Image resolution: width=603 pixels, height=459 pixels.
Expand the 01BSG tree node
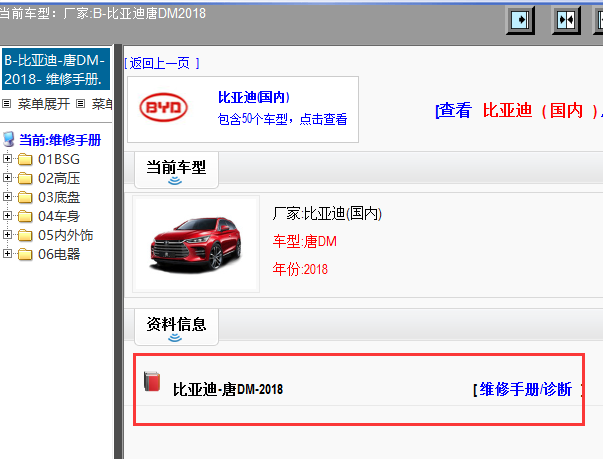(x=7, y=158)
